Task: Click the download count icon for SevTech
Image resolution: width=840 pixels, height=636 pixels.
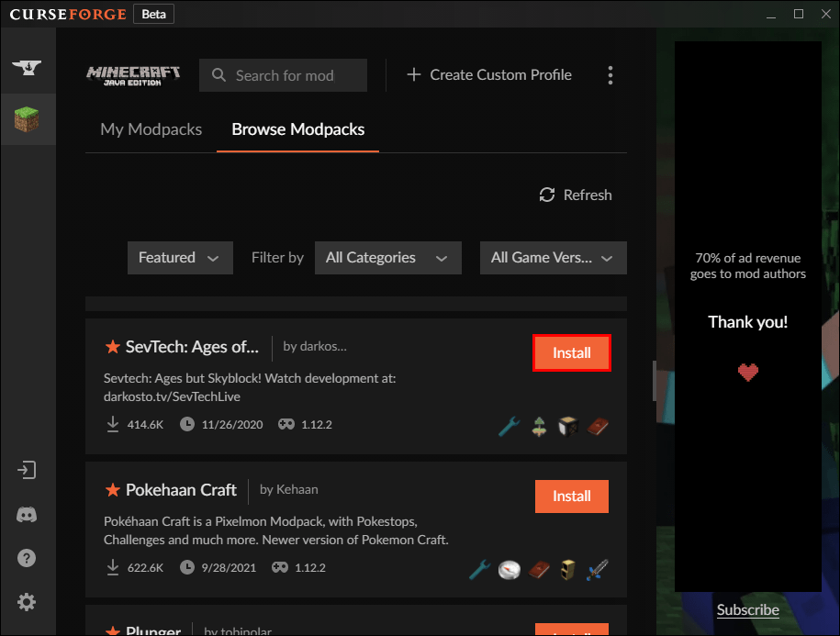Action: tap(113, 424)
